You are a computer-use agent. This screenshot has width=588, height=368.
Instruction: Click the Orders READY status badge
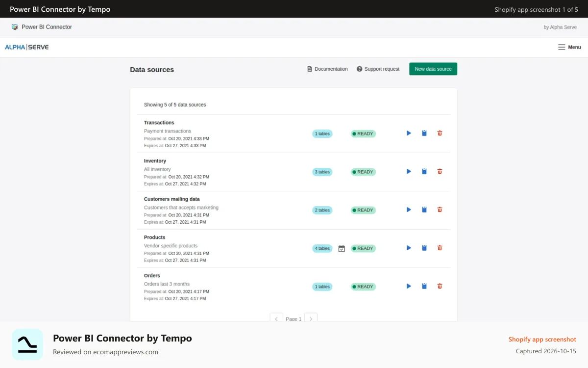(363, 287)
